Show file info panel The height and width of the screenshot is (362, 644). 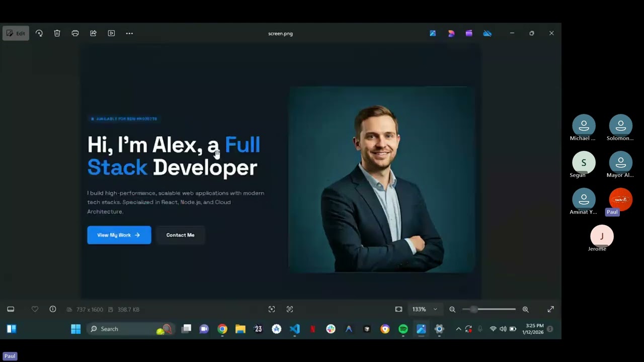(53, 309)
